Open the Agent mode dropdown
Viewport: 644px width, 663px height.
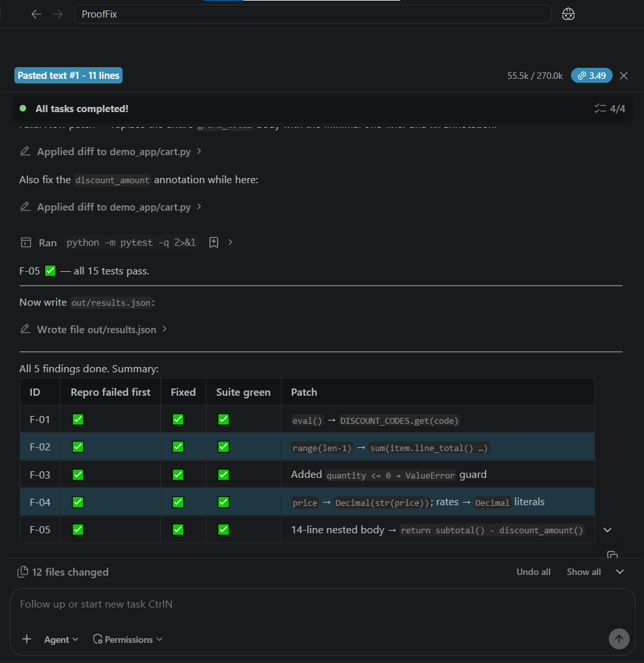click(x=61, y=640)
